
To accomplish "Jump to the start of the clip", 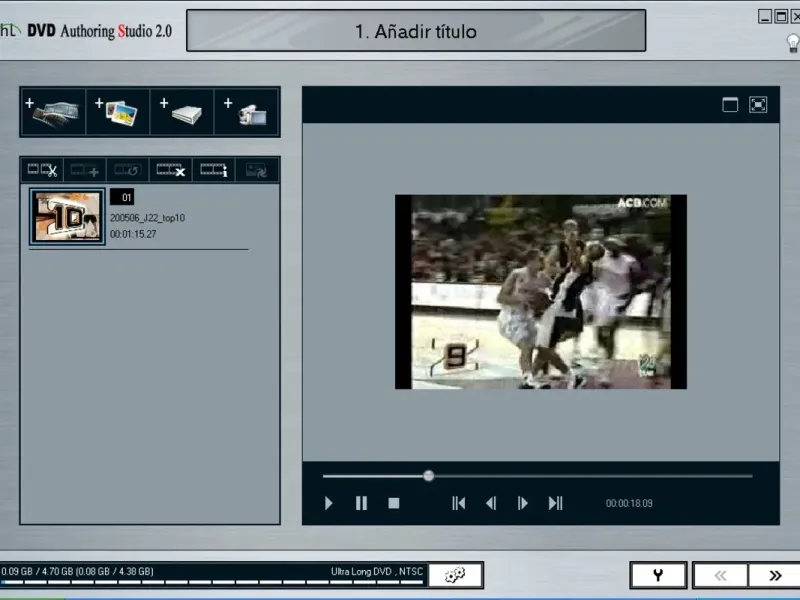I will point(458,503).
